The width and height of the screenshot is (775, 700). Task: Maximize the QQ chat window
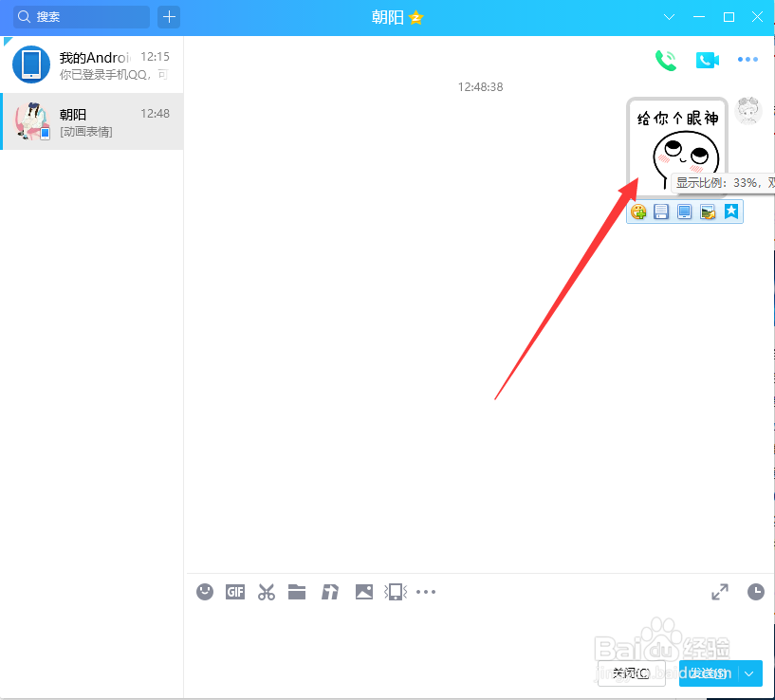click(729, 17)
